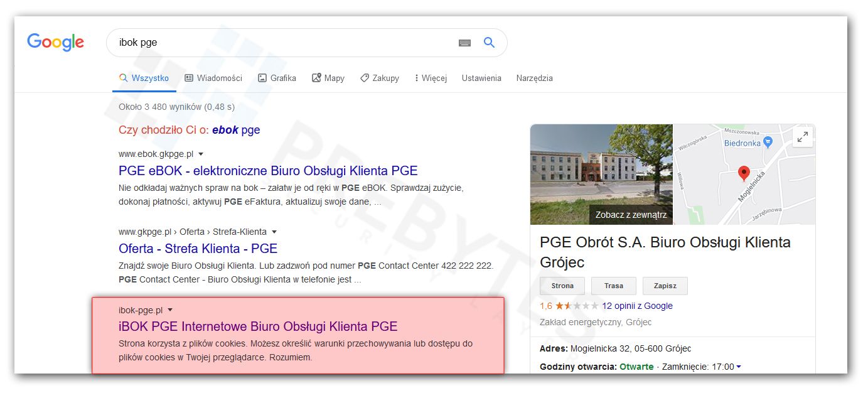
Task: Click the Zapisz button
Action: point(665,286)
